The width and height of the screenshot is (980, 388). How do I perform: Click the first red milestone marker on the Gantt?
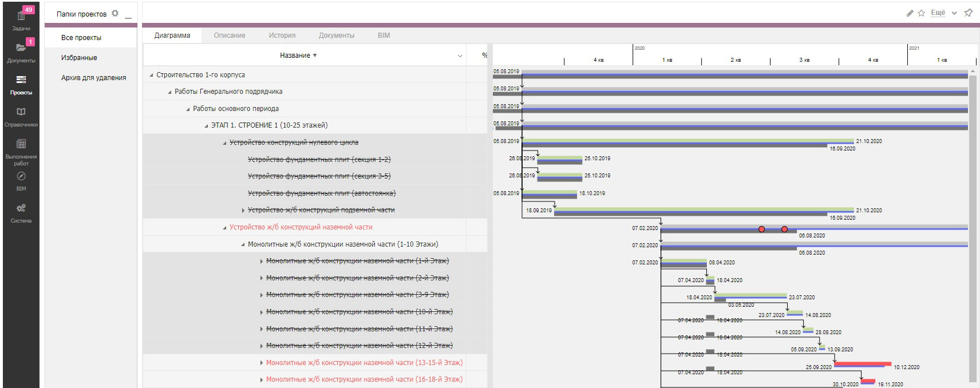point(761,229)
